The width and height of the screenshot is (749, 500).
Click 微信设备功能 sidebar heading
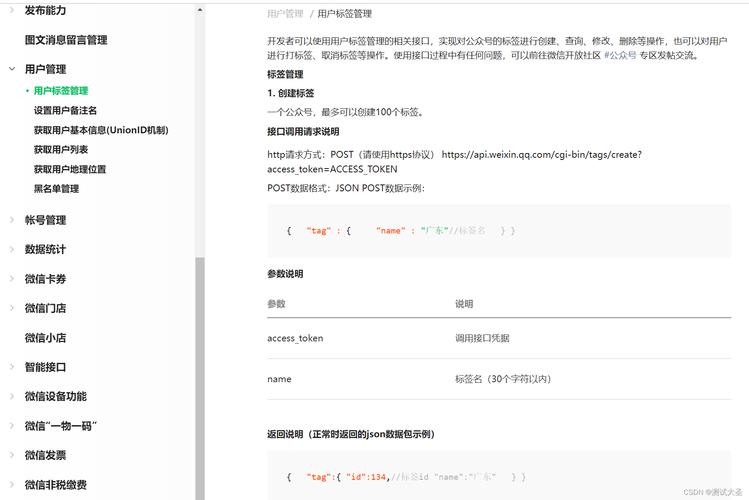tap(56, 396)
